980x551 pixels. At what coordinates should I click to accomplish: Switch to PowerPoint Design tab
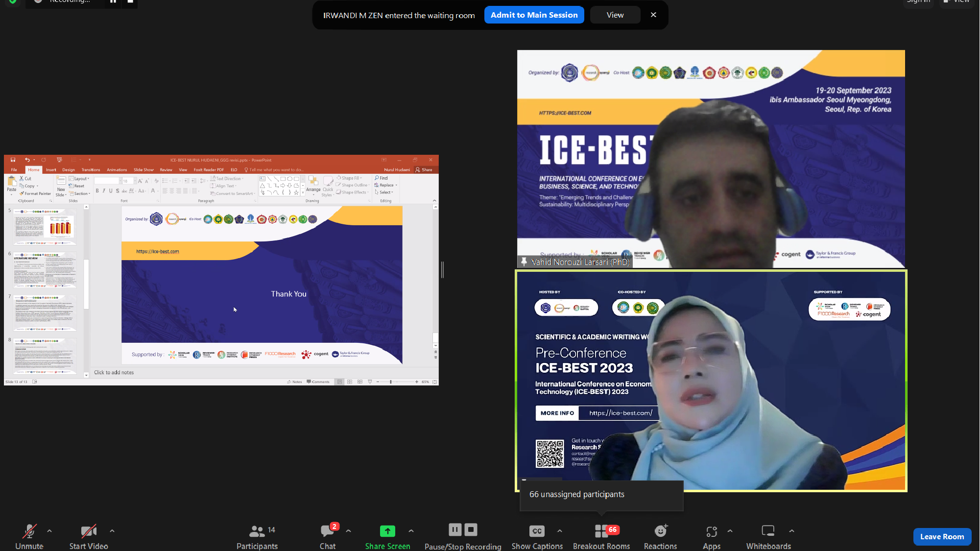pyautogui.click(x=69, y=170)
